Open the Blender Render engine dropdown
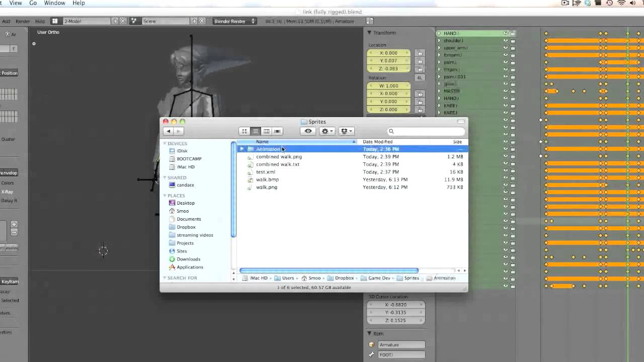644x362 pixels. point(234,21)
